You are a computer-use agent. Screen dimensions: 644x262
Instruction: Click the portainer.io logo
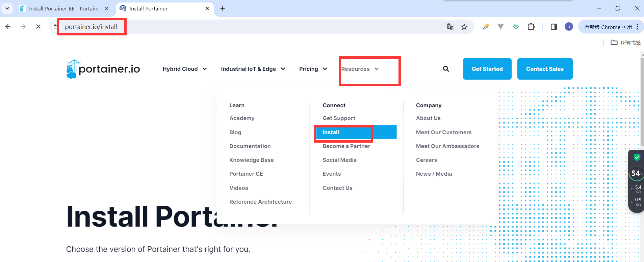103,69
